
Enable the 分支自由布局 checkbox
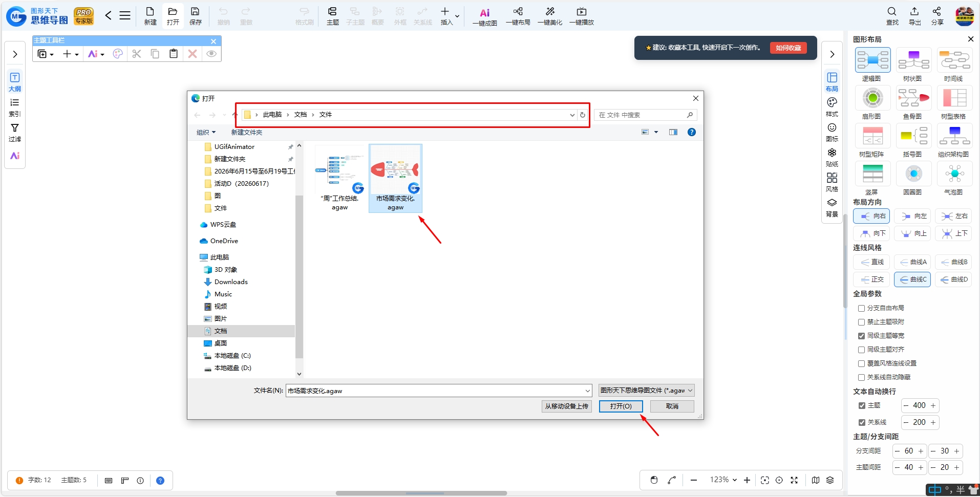861,308
